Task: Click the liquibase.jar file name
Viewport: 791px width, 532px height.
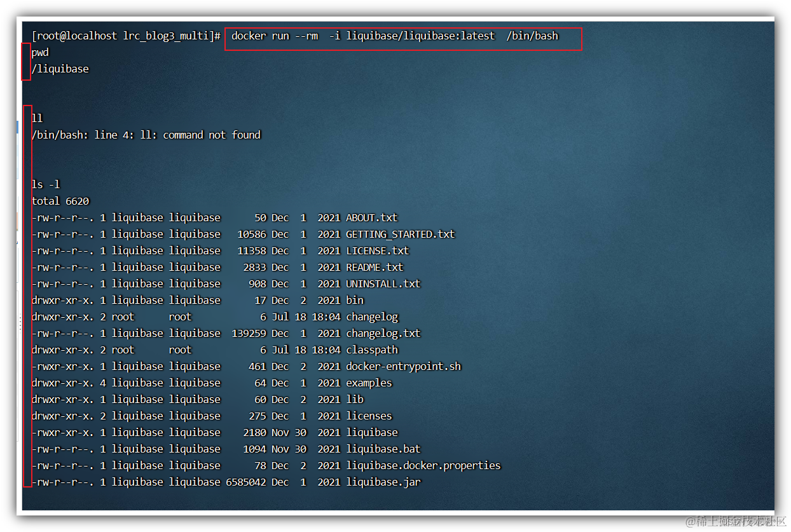Action: (x=383, y=482)
